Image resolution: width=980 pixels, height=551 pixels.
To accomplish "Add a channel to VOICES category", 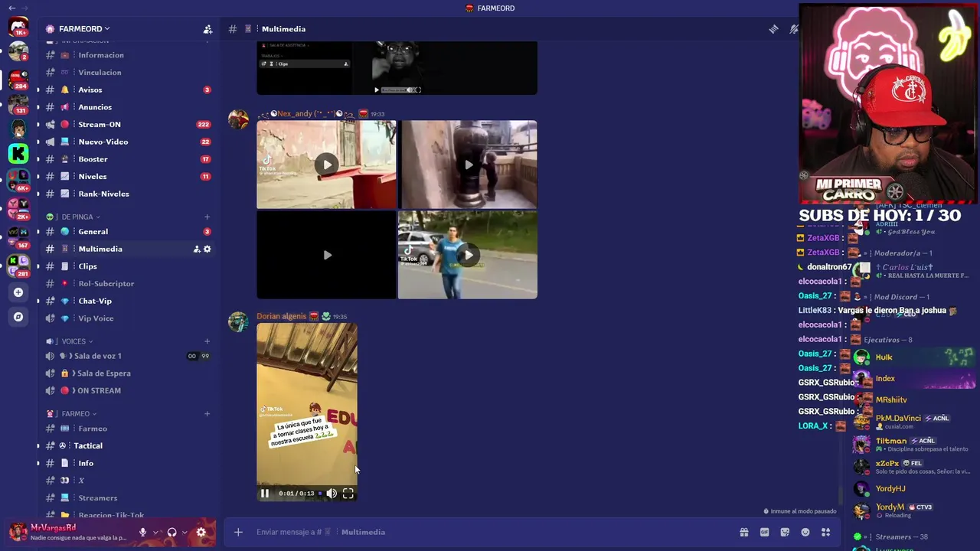I will (207, 341).
